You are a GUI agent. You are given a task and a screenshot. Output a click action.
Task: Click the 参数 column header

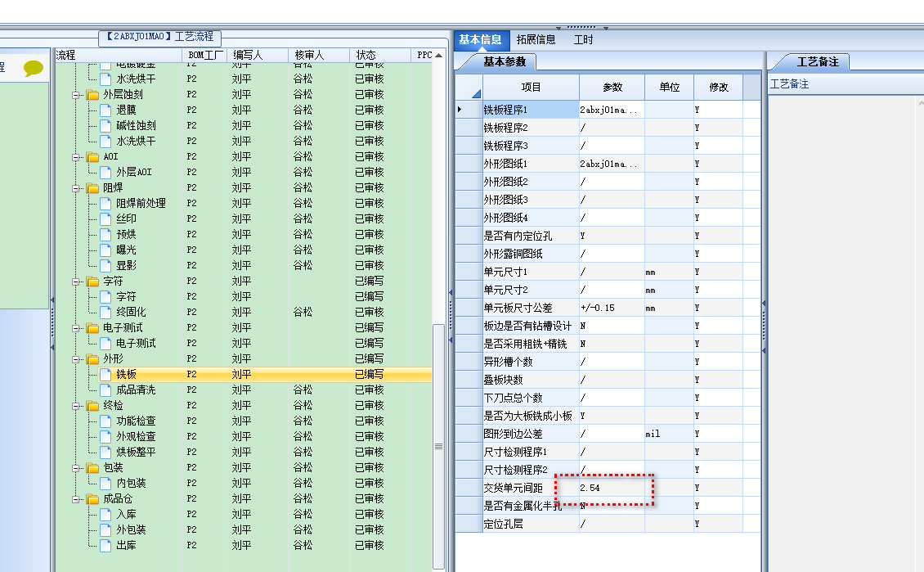click(x=612, y=88)
